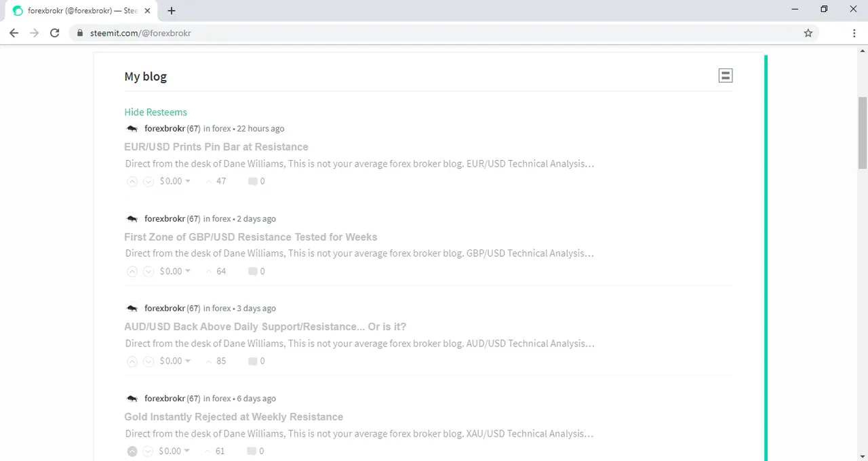Open AUD/USD Technical Analysis summary text
The height and width of the screenshot is (461, 868).
coord(360,344)
